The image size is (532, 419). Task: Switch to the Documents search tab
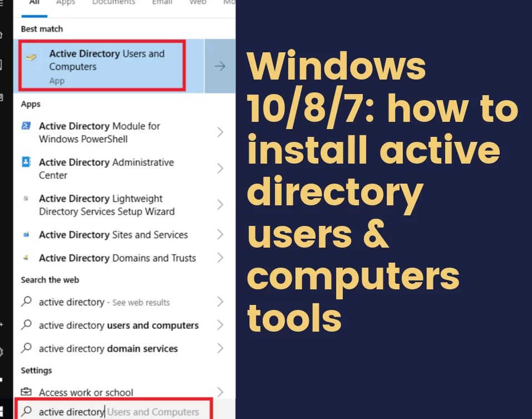[114, 3]
